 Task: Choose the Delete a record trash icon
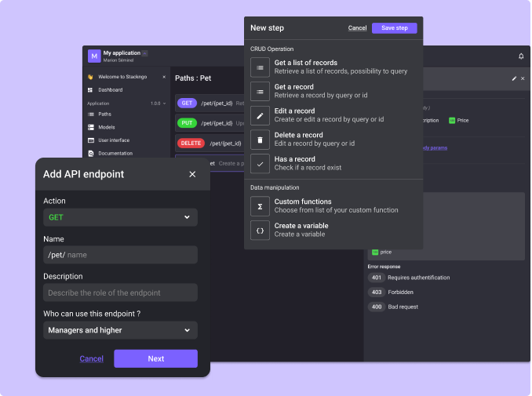(x=260, y=140)
